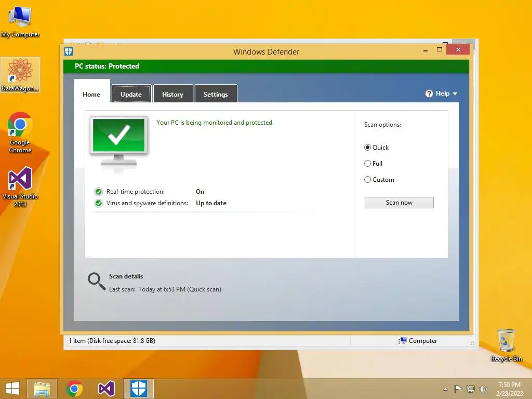
Task: Maximize the Windows Defender window
Action: [x=440, y=49]
